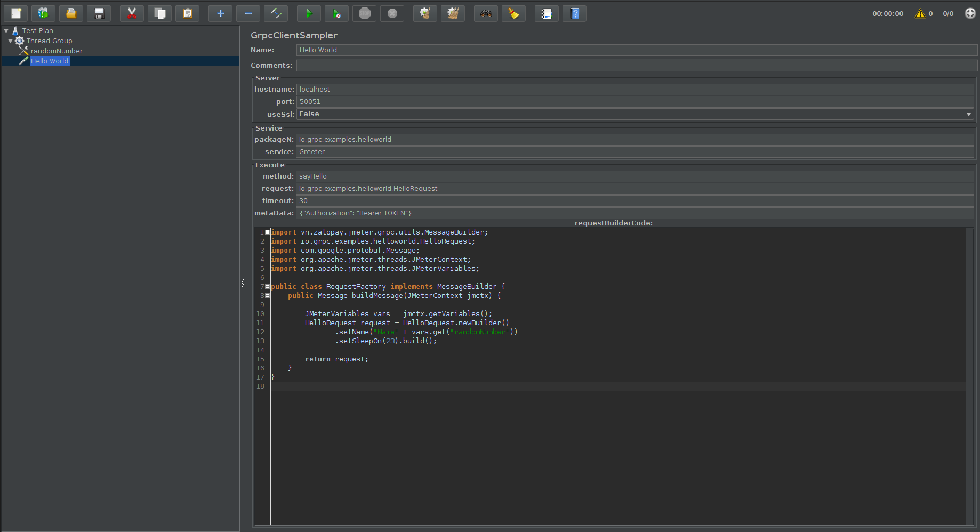This screenshot has width=980, height=532.
Task: Click the Save floppy disk icon
Action: point(99,13)
